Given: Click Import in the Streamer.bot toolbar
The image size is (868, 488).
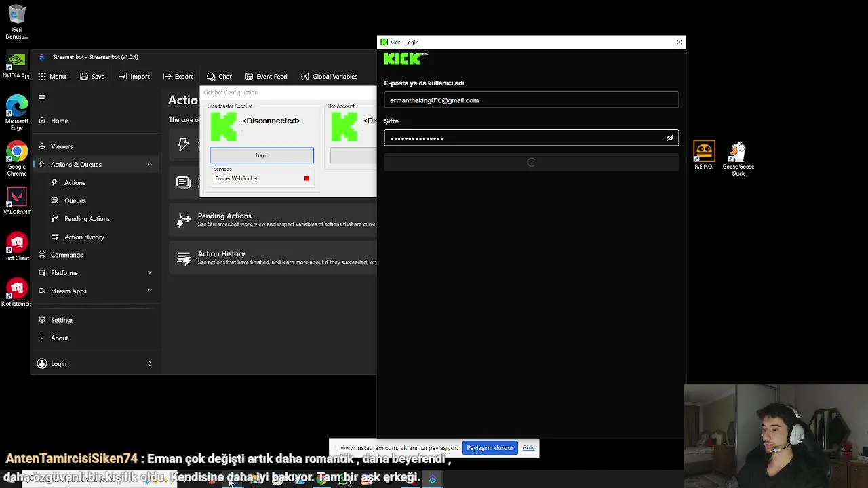Looking at the screenshot, I should point(134,77).
